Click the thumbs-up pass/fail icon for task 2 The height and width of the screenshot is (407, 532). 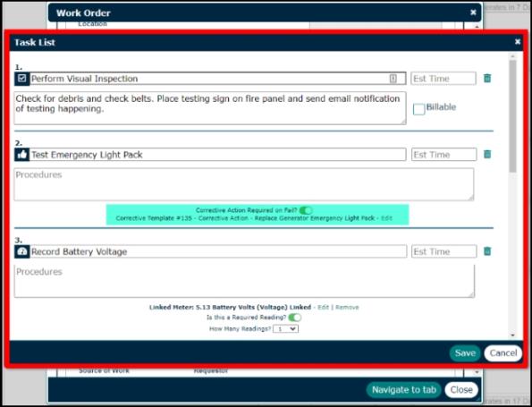[x=22, y=155]
